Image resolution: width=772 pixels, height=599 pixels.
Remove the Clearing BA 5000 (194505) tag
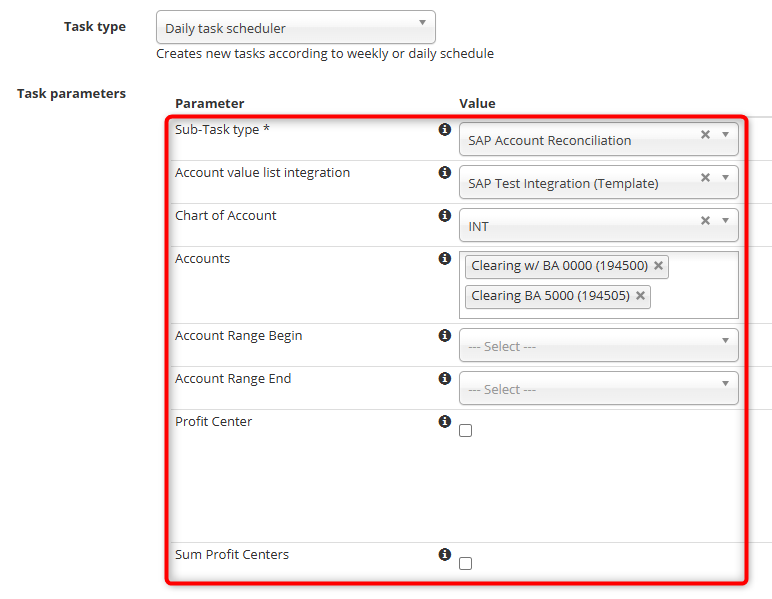coord(640,296)
